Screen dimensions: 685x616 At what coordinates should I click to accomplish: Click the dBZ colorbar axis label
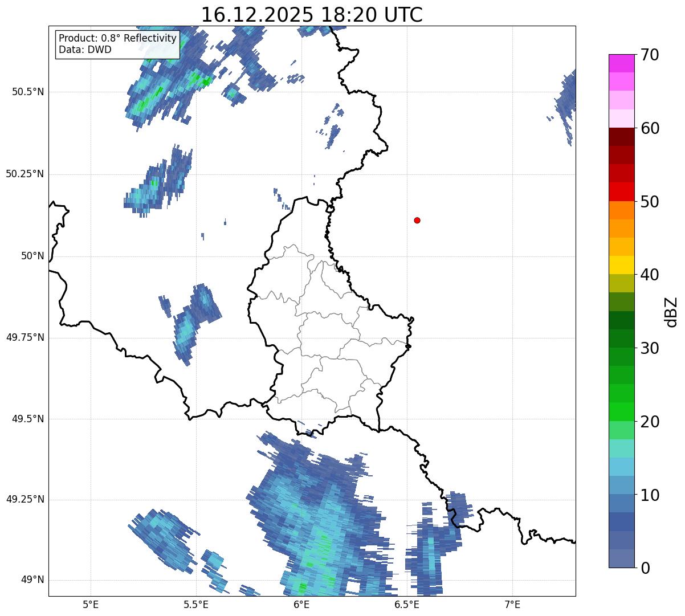click(x=671, y=312)
